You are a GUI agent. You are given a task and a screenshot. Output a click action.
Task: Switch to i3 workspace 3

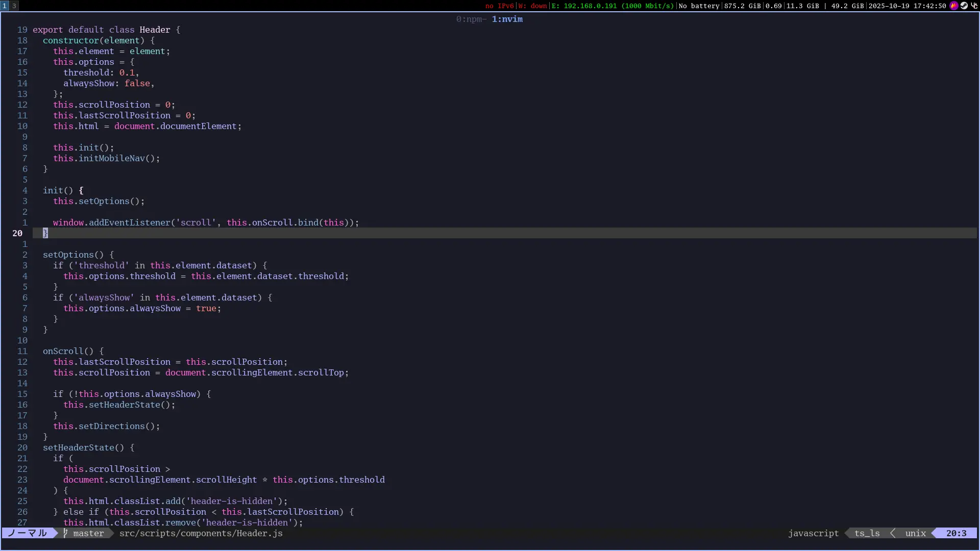tap(14, 6)
